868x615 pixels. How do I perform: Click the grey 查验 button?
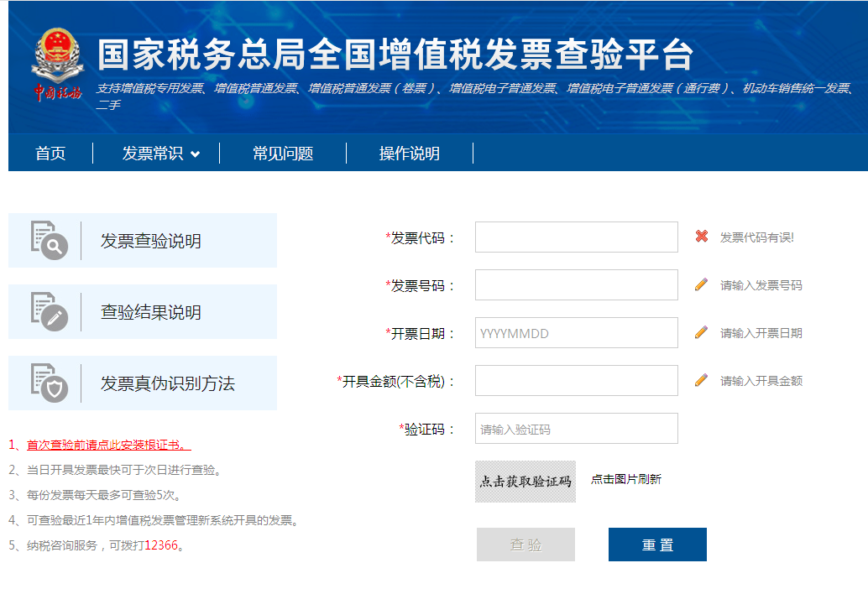pos(526,545)
